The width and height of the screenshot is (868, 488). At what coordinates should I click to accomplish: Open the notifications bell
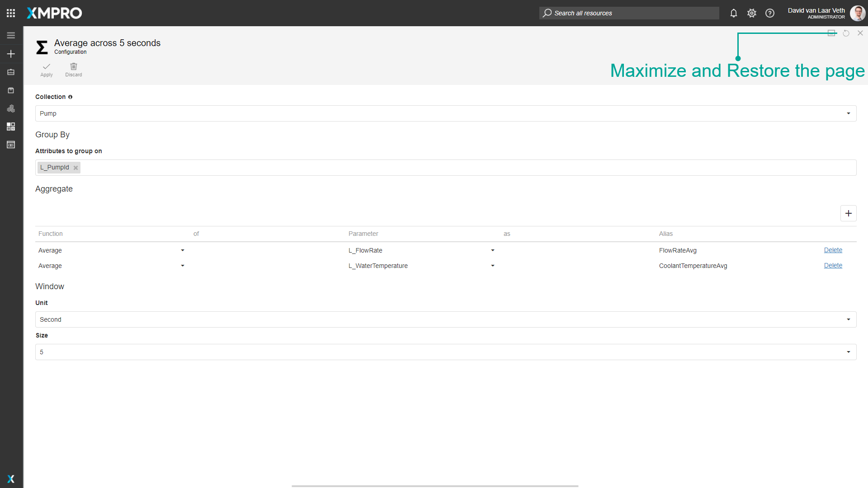[733, 13]
